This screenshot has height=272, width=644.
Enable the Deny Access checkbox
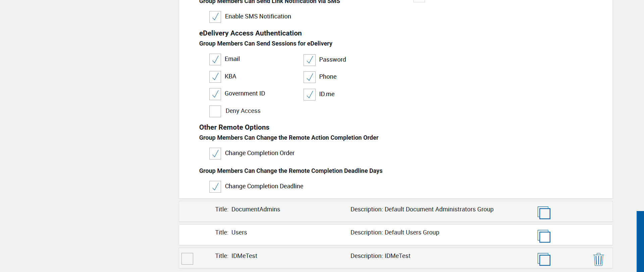[x=215, y=111]
